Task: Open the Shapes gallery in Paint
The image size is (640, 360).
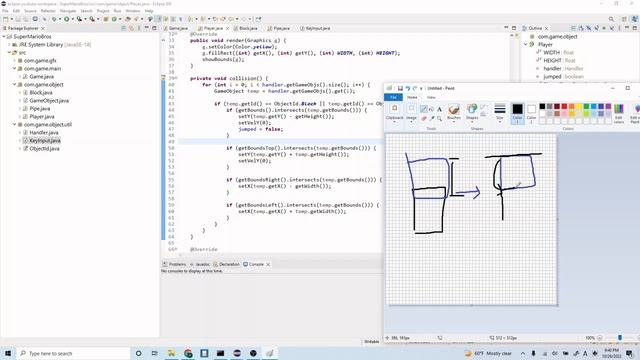Action: (472, 113)
